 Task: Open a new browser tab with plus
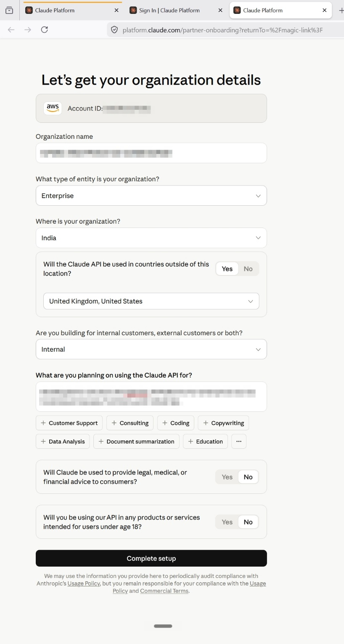341,10
